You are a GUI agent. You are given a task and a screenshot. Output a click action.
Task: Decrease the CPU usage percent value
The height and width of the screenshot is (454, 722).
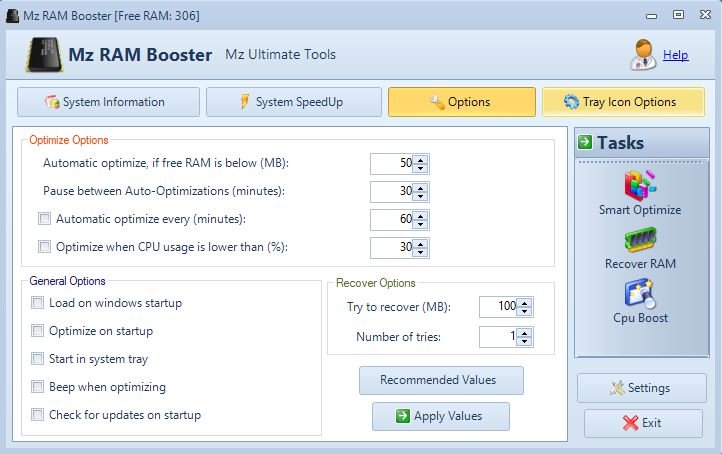click(420, 253)
